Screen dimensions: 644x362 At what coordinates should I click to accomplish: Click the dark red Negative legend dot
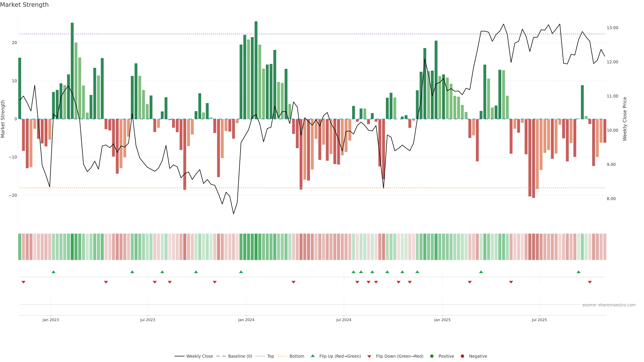462,356
